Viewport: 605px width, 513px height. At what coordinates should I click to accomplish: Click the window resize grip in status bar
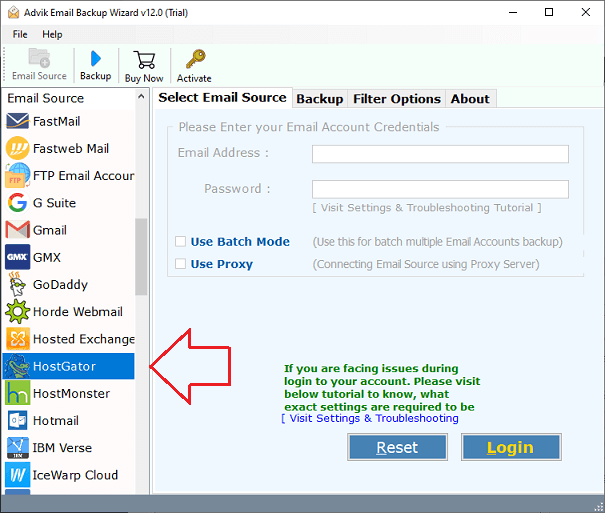599,507
